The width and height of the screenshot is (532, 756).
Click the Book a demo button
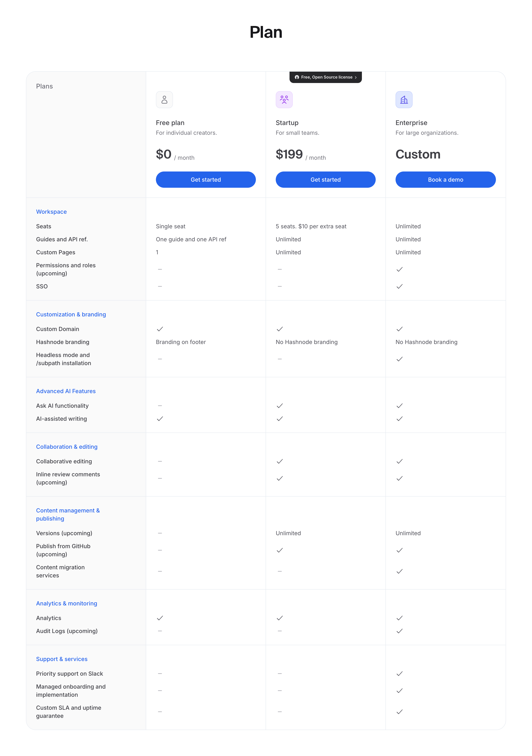(x=445, y=179)
